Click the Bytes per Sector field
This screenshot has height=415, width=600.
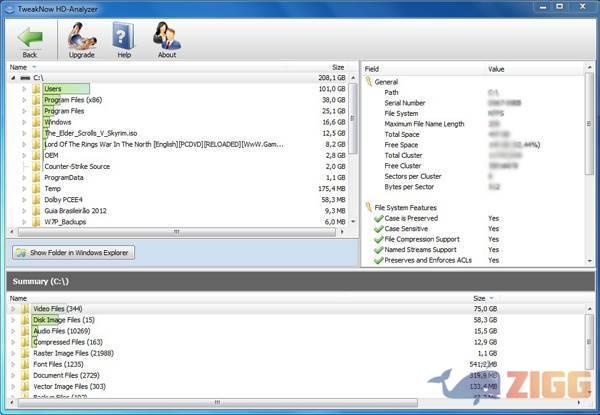(x=409, y=187)
